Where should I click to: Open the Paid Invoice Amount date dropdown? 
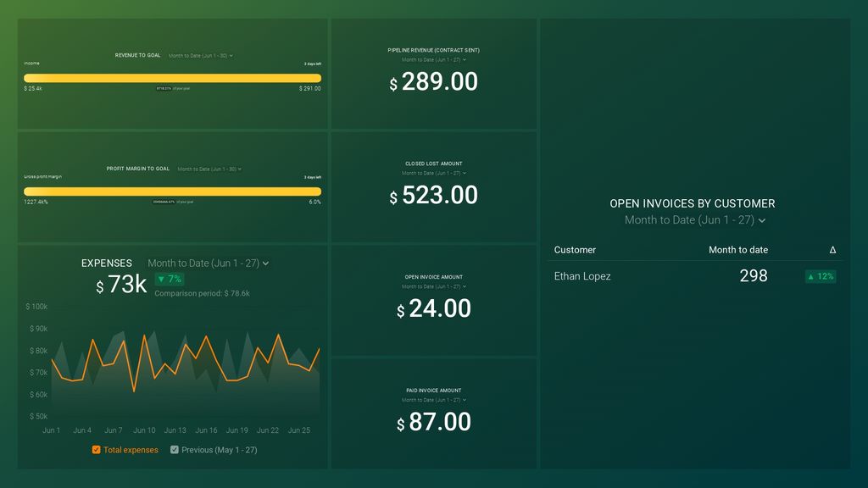click(x=433, y=400)
